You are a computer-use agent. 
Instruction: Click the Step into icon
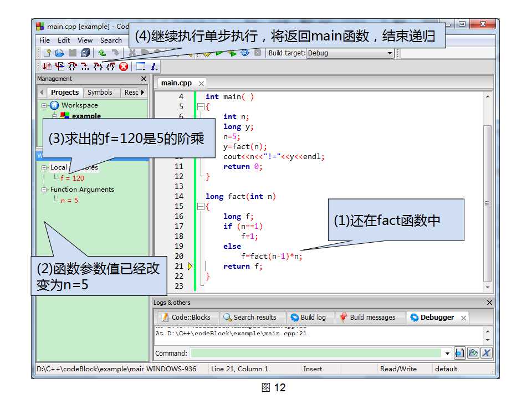pyautogui.click(x=98, y=66)
